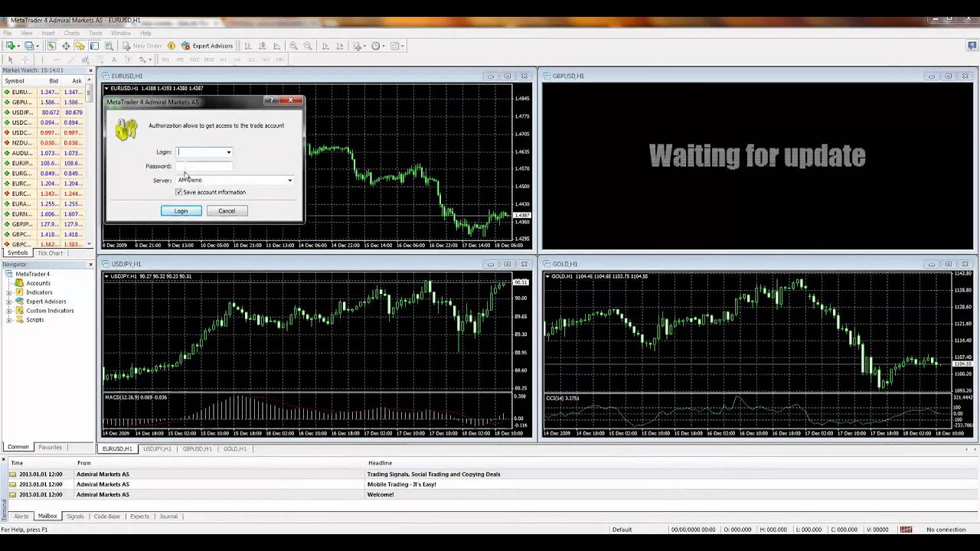Toggle the Market Watch window icon
The width and height of the screenshot is (980, 551).
51,46
